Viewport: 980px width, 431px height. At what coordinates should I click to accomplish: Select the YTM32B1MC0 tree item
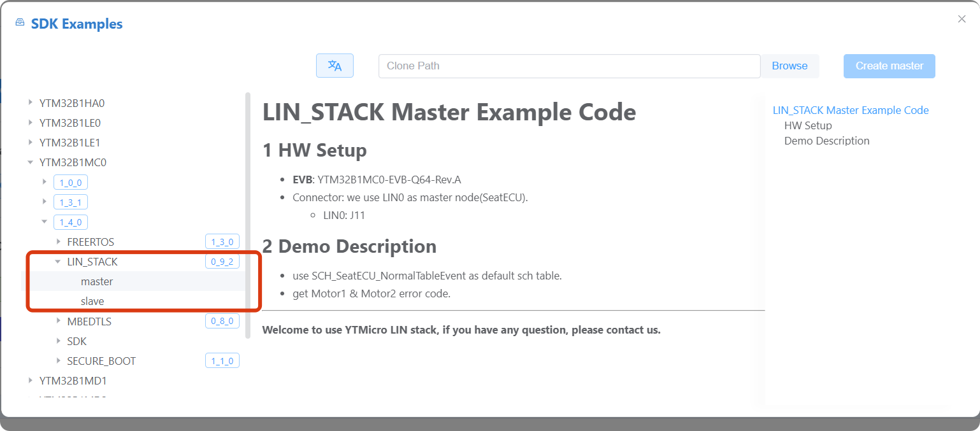73,162
